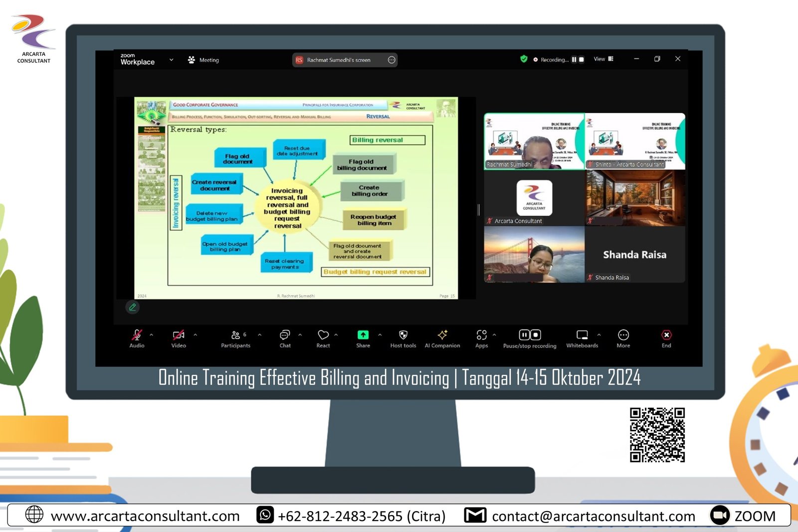The height and width of the screenshot is (532, 798).
Task: Open the Whiteboards icon
Action: (x=582, y=335)
